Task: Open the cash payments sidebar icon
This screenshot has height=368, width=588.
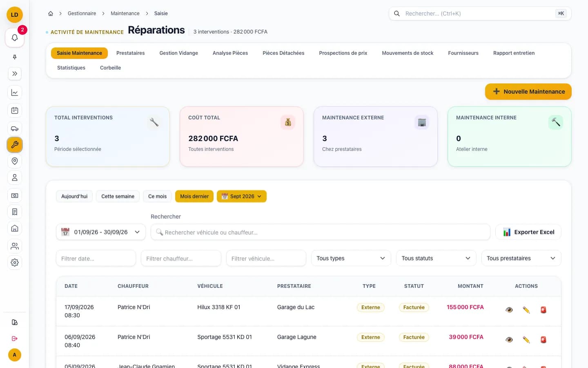Action: tap(15, 195)
